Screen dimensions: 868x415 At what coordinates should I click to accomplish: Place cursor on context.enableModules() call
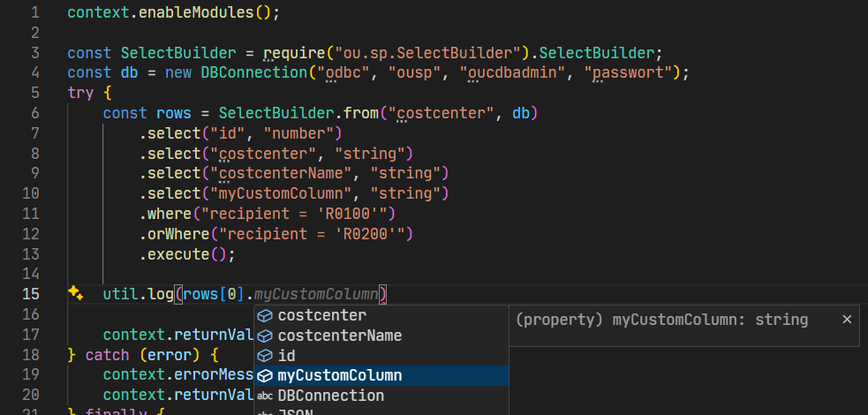pyautogui.click(x=174, y=12)
